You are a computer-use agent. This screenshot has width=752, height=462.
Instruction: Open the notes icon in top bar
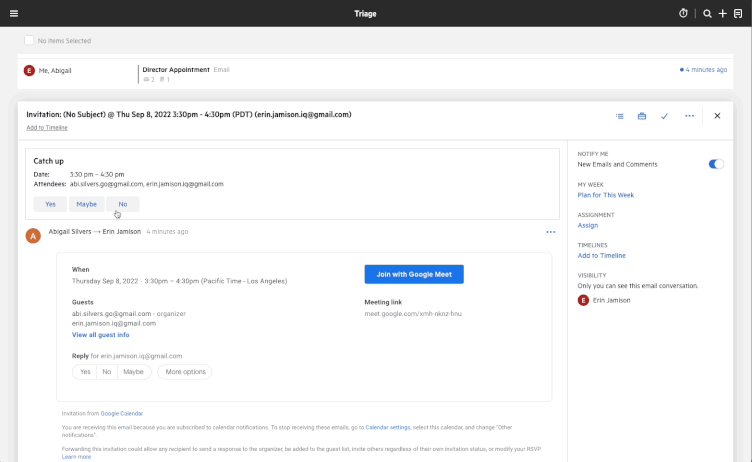pos(738,13)
